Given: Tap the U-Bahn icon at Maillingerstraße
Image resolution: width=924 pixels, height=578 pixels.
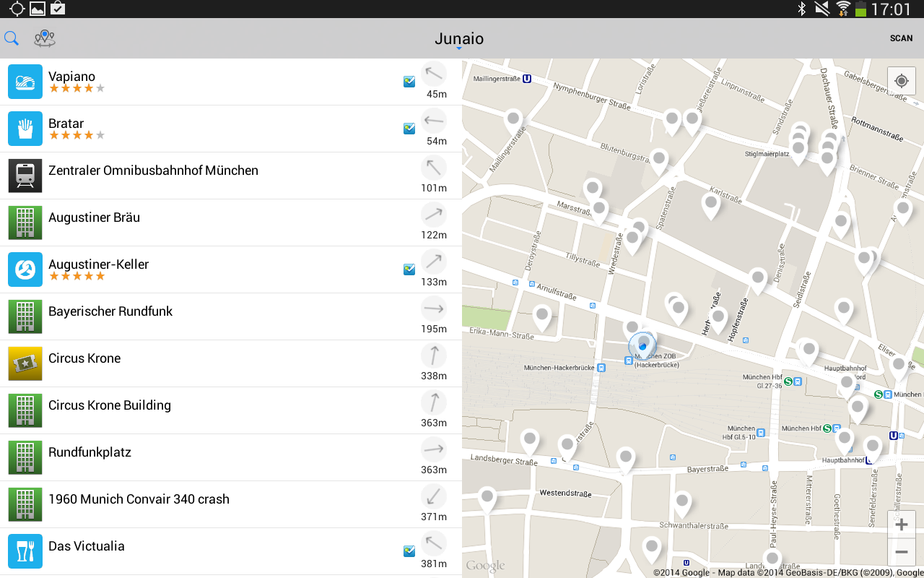Looking at the screenshot, I should tap(527, 79).
